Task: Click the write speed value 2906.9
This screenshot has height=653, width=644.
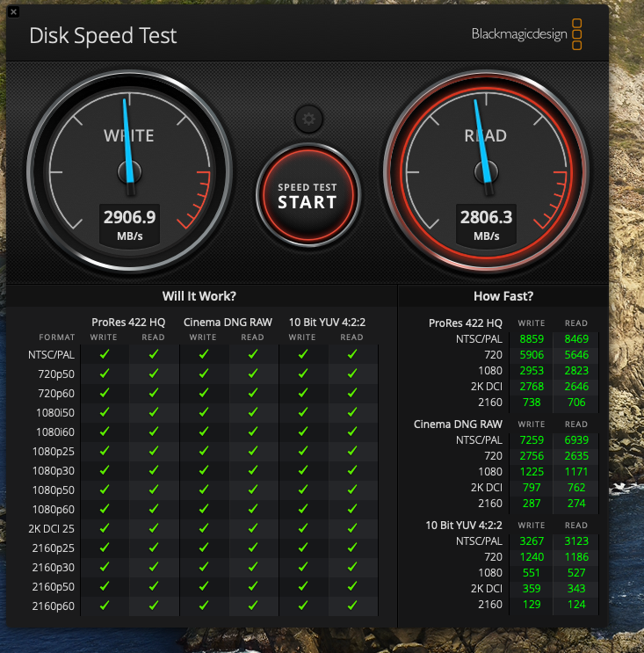Action: tap(129, 217)
